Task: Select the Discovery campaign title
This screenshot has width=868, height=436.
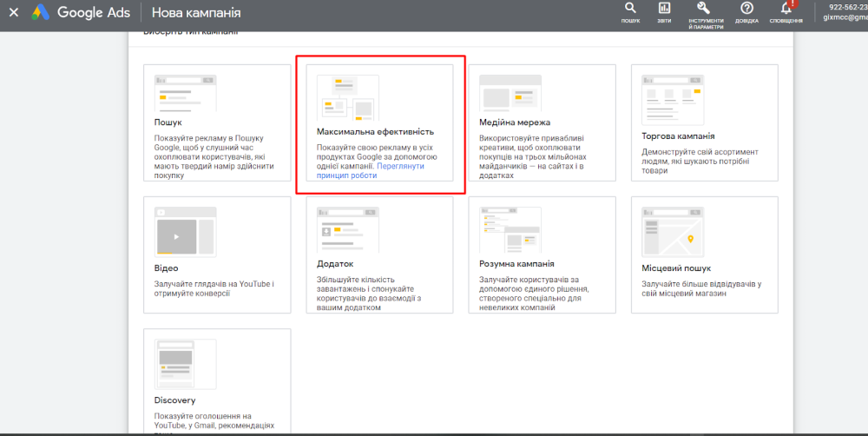Action: pos(175,400)
